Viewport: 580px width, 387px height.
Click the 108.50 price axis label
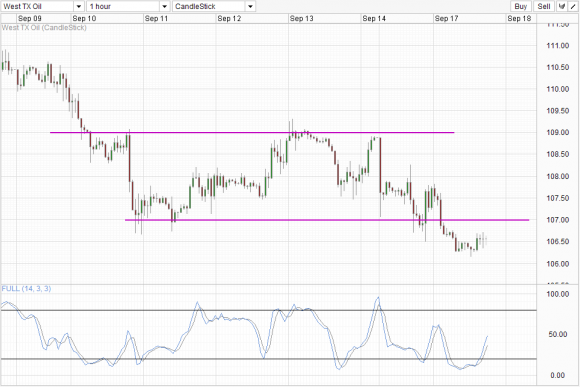click(557, 154)
